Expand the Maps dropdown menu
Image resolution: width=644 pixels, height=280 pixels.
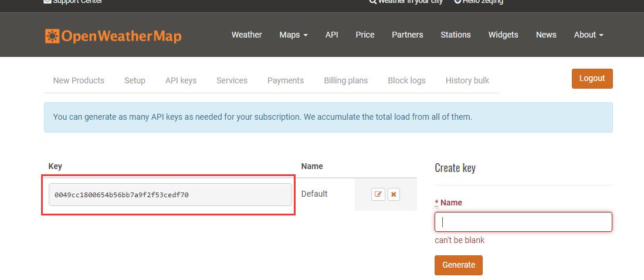pos(293,35)
